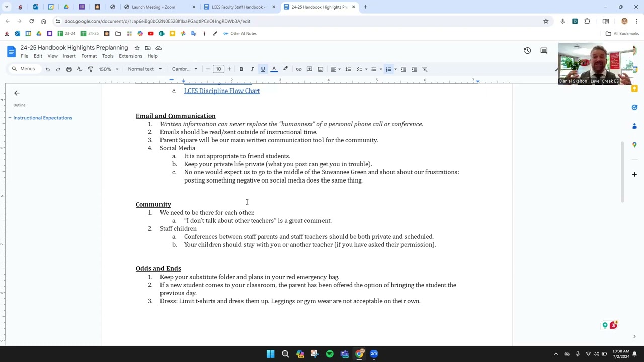Run spelling and grammar check
The image size is (644, 362).
click(79, 69)
